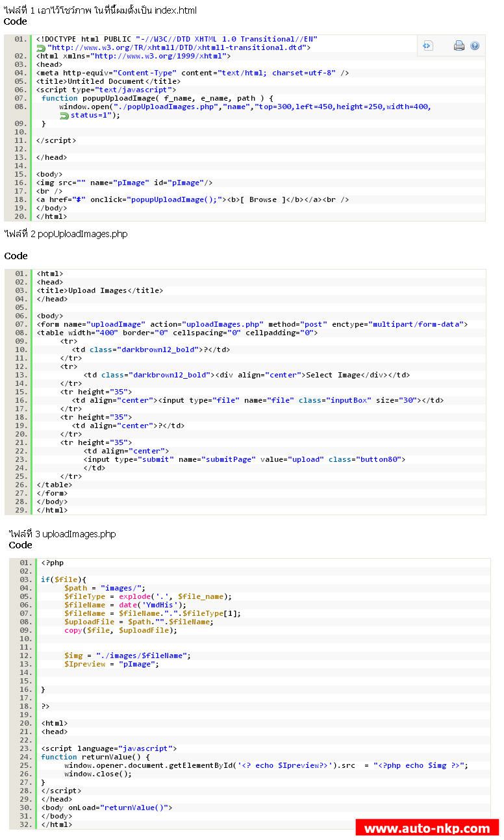Click the 'if($file){' line
Screen dimensions: 504x840
64,579
